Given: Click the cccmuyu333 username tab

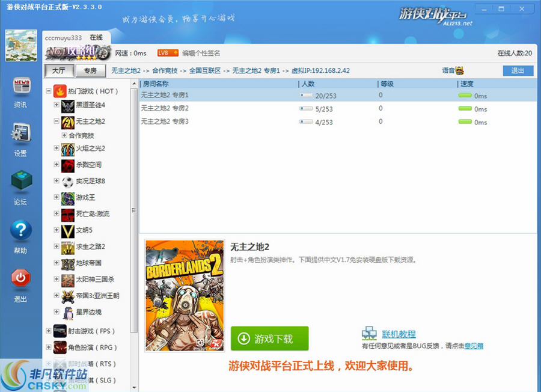Looking at the screenshot, I should point(64,38).
